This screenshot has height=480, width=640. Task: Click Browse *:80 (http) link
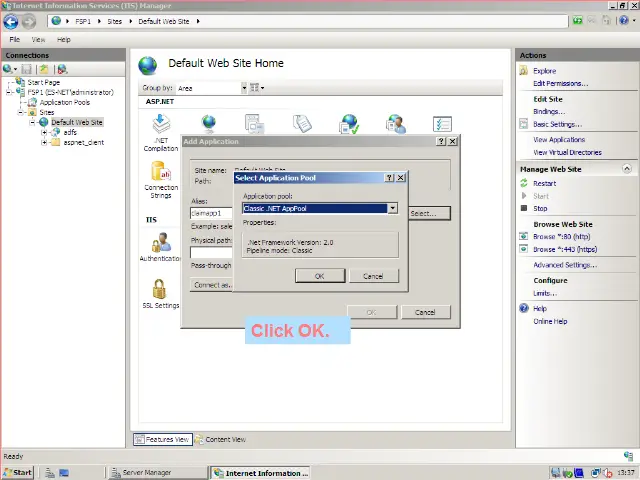[562, 236]
